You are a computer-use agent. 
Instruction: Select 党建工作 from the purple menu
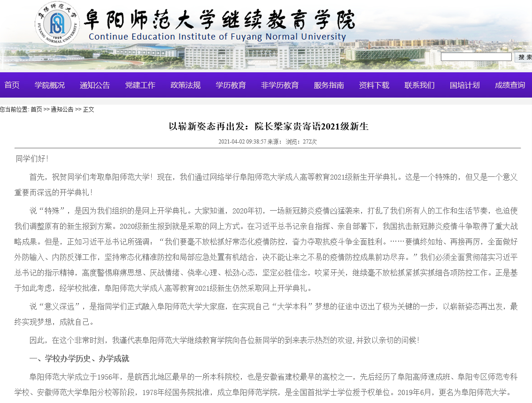[x=140, y=85]
